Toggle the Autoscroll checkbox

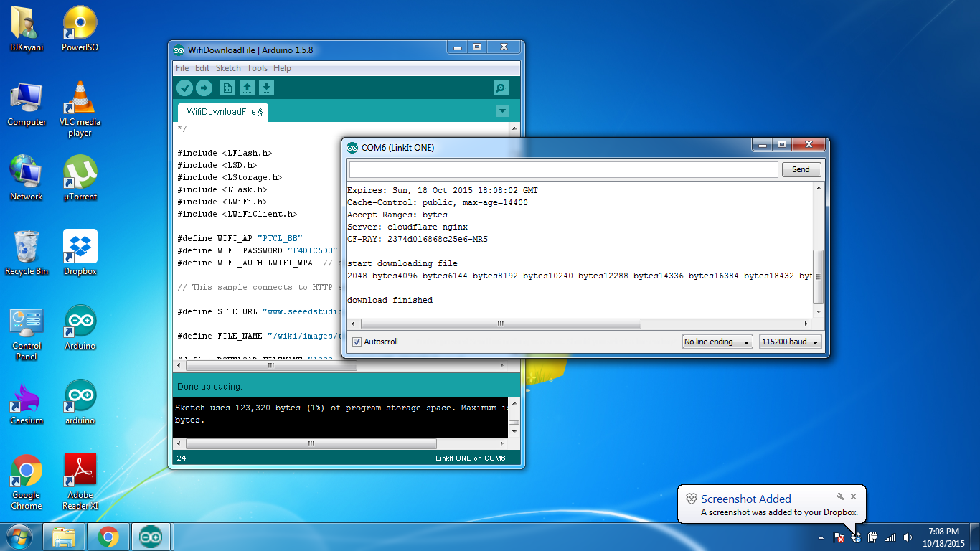pos(357,342)
